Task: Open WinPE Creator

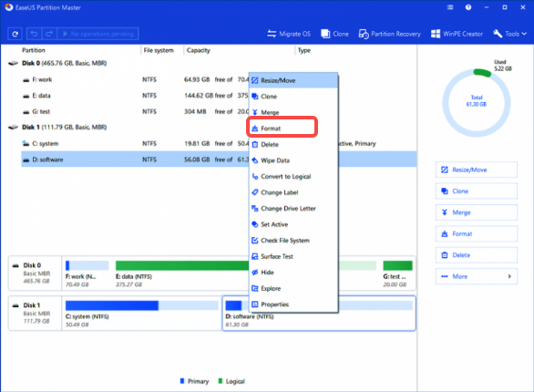Action: coord(457,34)
